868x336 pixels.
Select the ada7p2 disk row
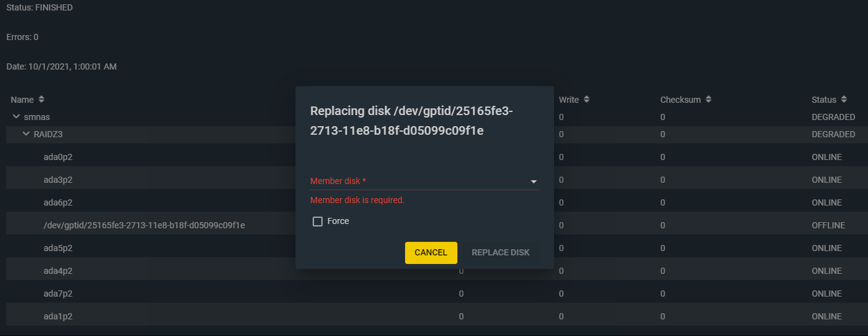click(58, 294)
